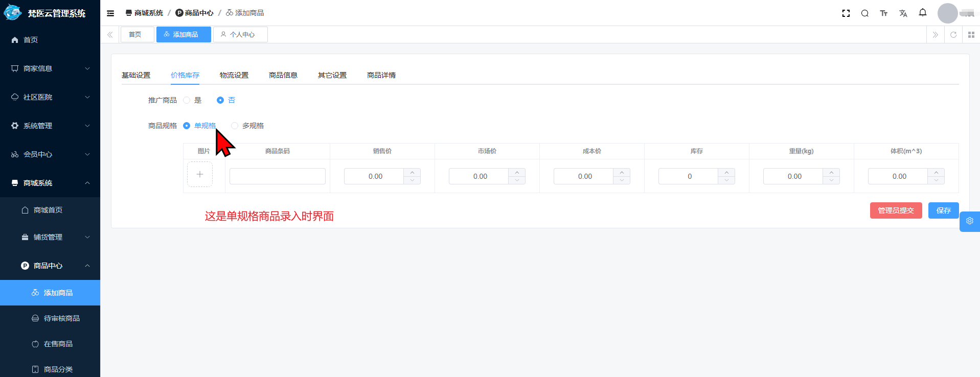This screenshot has height=377, width=980.
Task: Open the notifications bell icon
Action: tap(923, 12)
